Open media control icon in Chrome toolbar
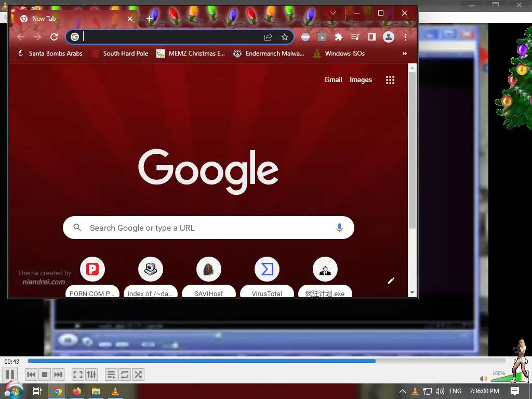This screenshot has width=532, height=399. click(355, 37)
